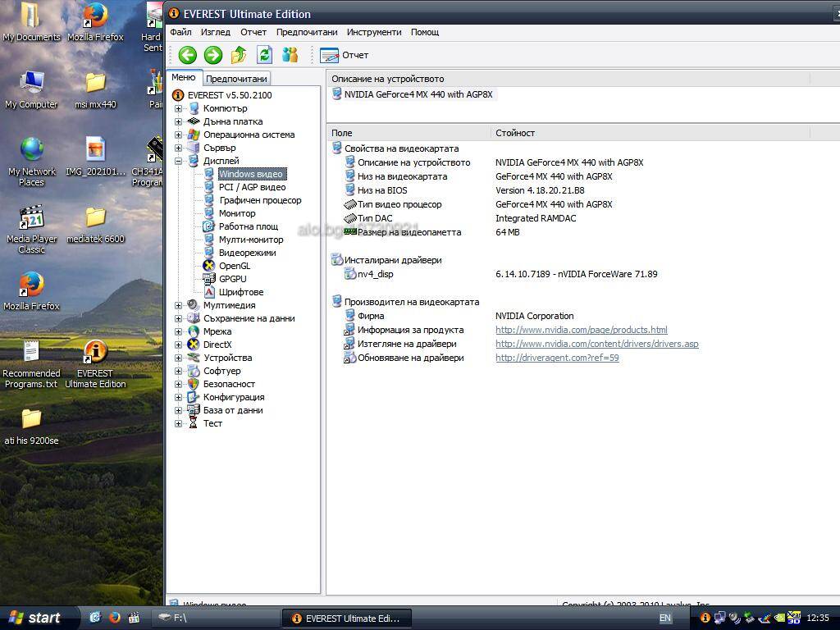
Task: Expand the DirectX tree node
Action: 179,345
